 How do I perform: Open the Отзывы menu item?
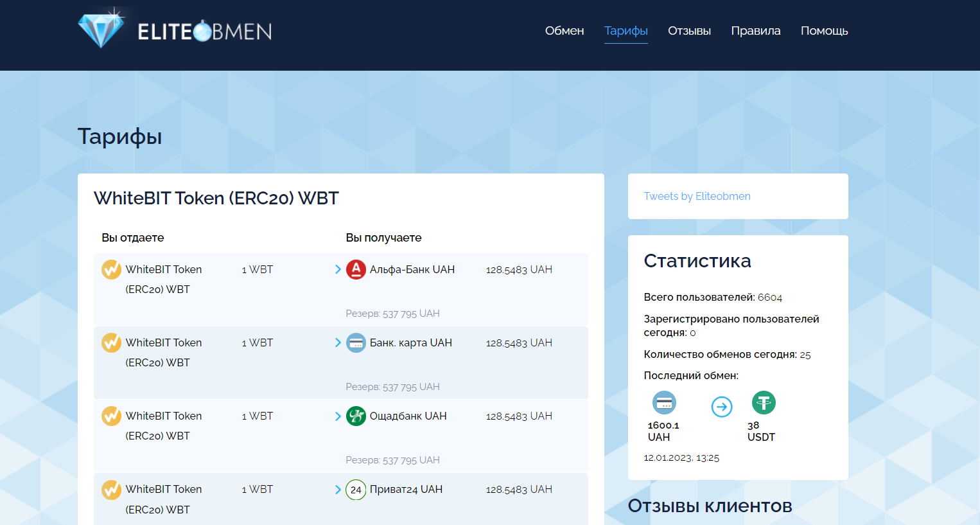(689, 31)
